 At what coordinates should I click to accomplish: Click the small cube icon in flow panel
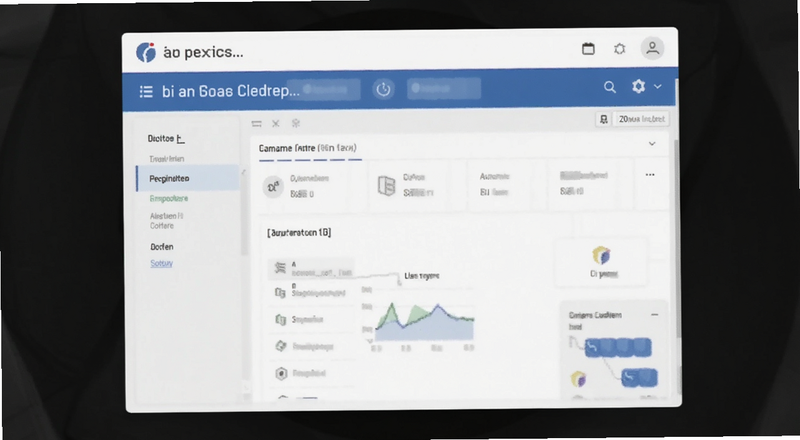[578, 379]
